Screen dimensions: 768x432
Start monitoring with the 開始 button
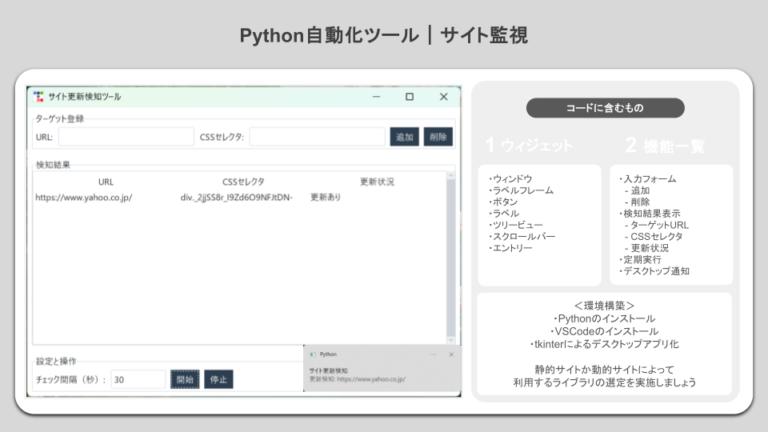(185, 379)
